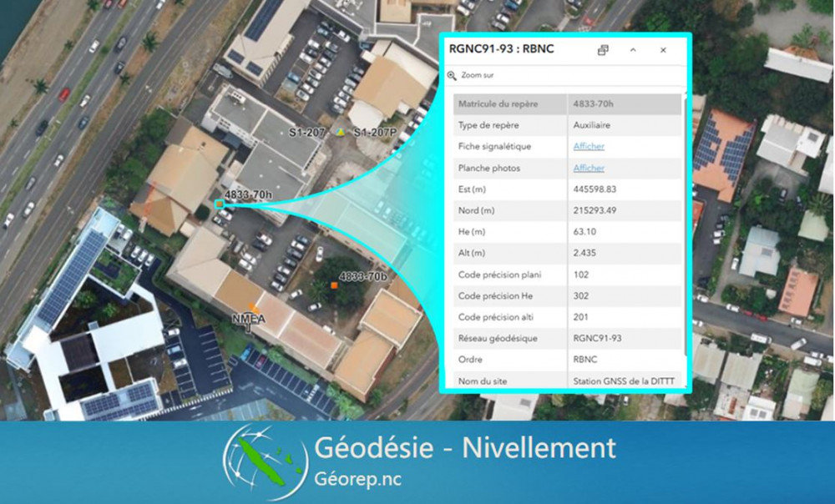Click the Zoom sur magnifier button

click(452, 75)
